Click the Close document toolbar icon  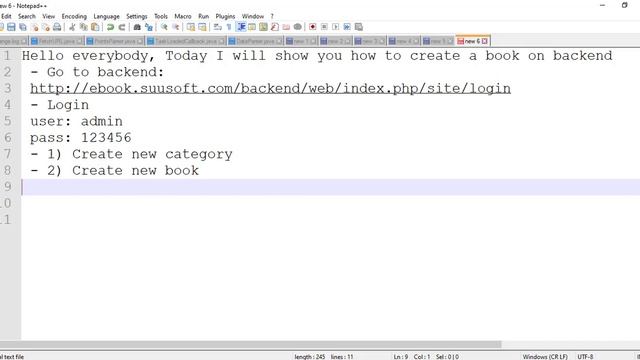pyautogui.click(x=34, y=27)
